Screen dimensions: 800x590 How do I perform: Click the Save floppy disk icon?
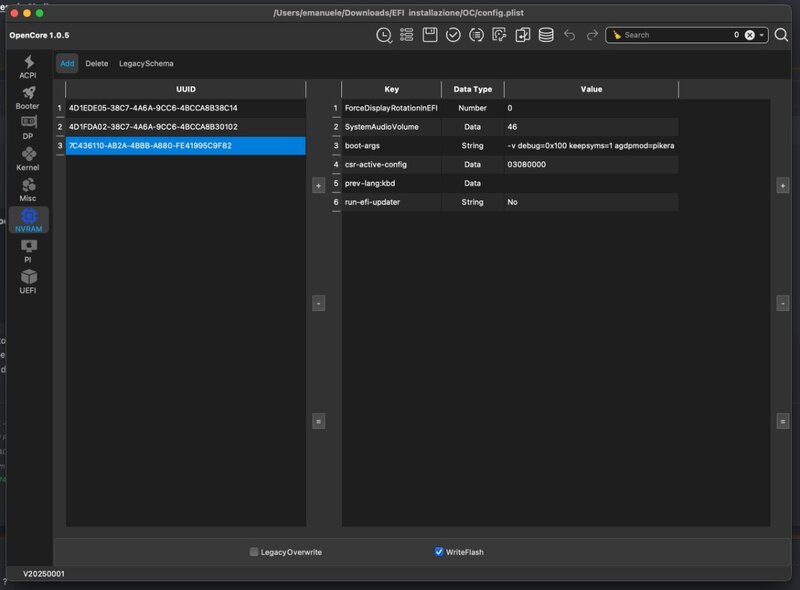coord(430,35)
